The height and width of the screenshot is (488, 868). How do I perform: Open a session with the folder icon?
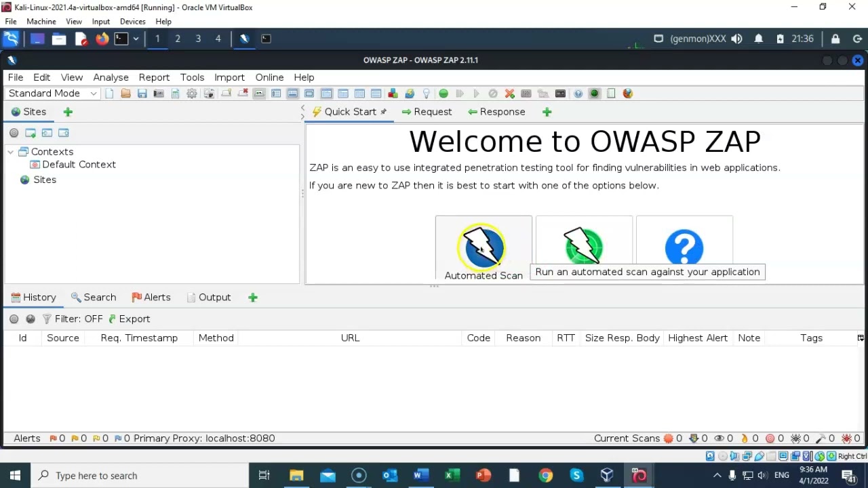(126, 94)
